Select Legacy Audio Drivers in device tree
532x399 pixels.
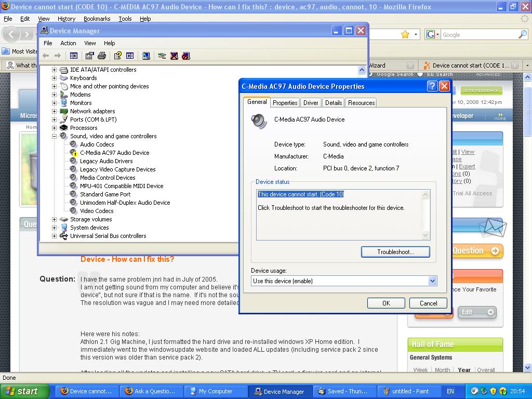click(x=106, y=161)
